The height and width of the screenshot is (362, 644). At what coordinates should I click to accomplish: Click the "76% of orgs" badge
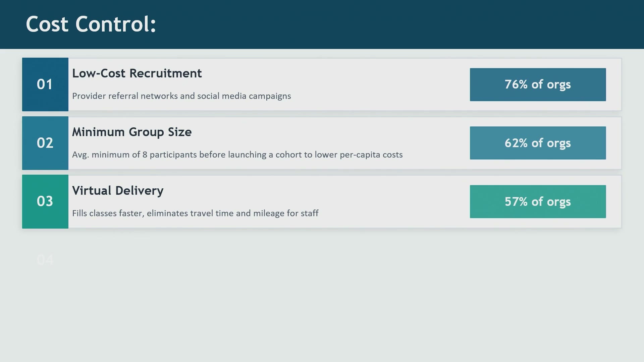coord(538,84)
